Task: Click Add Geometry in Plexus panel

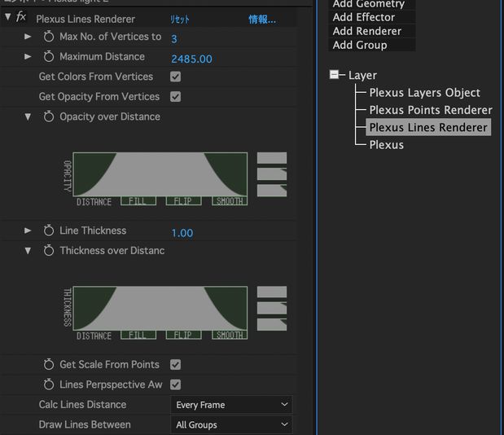Action: point(372,4)
